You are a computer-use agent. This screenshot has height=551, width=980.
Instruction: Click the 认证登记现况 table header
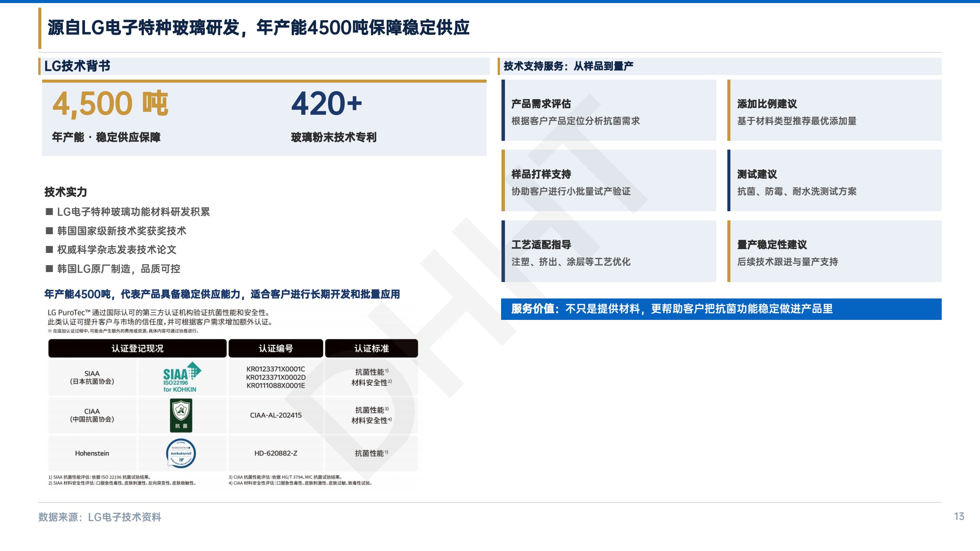click(x=137, y=348)
